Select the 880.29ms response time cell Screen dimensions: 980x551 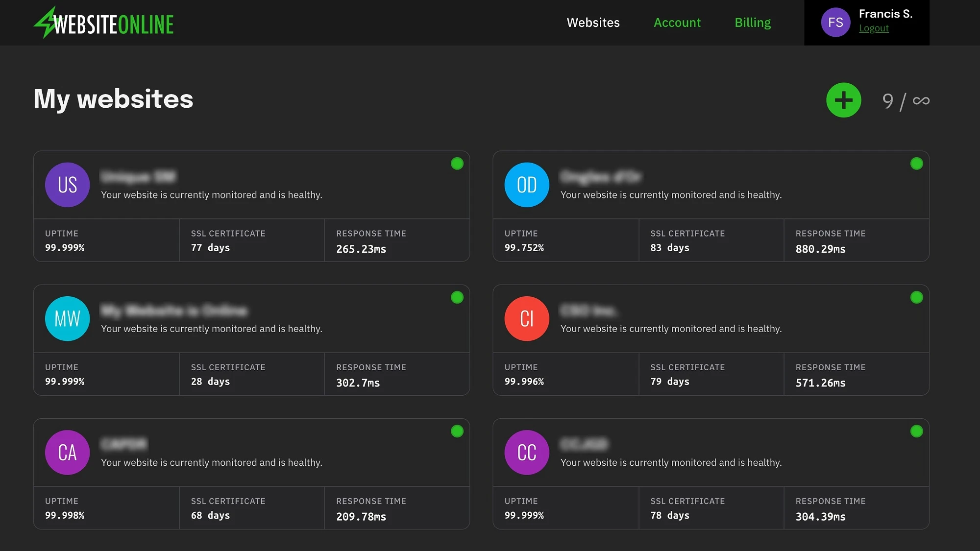pyautogui.click(x=856, y=240)
